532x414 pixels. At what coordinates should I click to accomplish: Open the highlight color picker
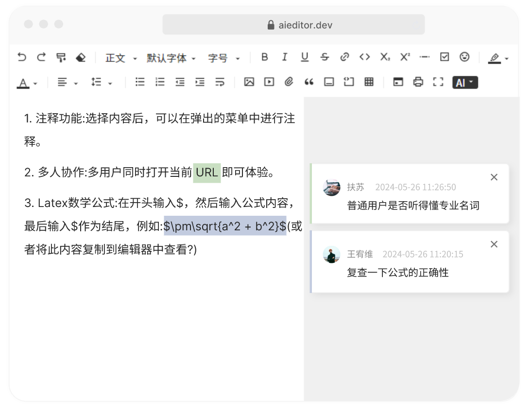click(498, 58)
